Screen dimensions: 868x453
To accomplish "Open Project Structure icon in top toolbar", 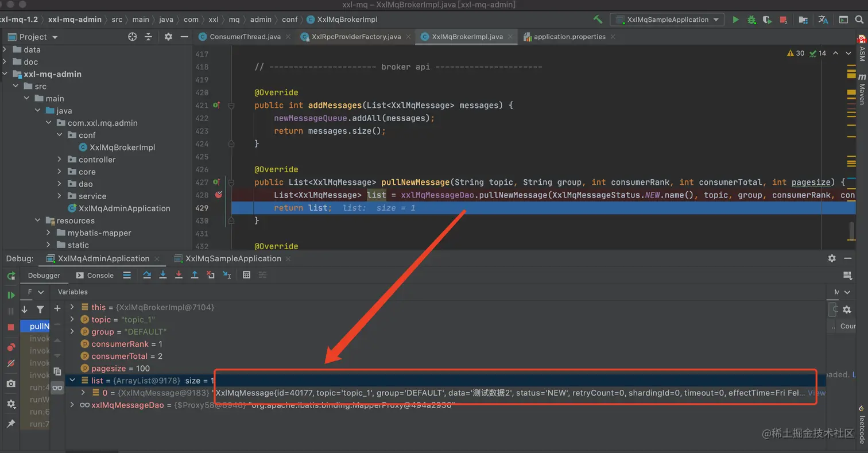I will coord(803,20).
